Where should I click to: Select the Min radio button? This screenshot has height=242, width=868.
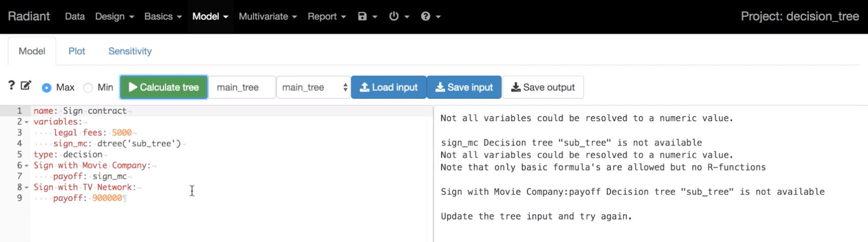pyautogui.click(x=88, y=88)
